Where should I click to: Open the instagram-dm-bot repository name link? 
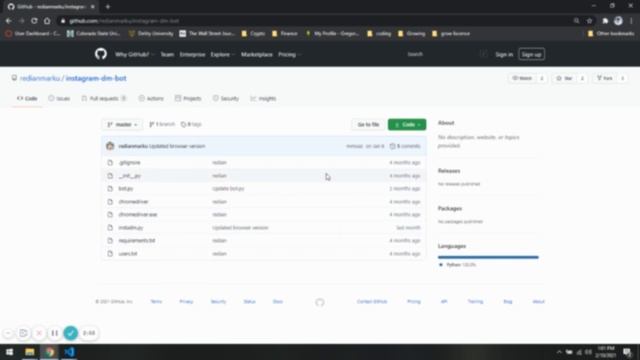click(x=96, y=78)
